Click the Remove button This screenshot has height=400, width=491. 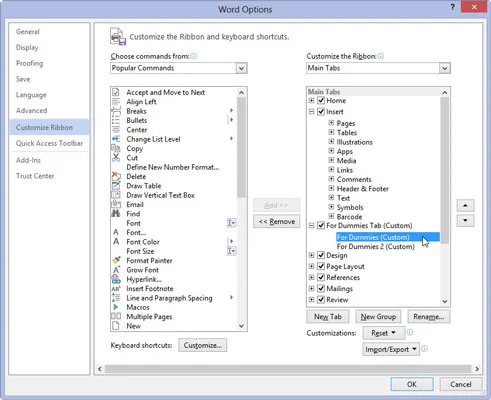[x=277, y=221]
